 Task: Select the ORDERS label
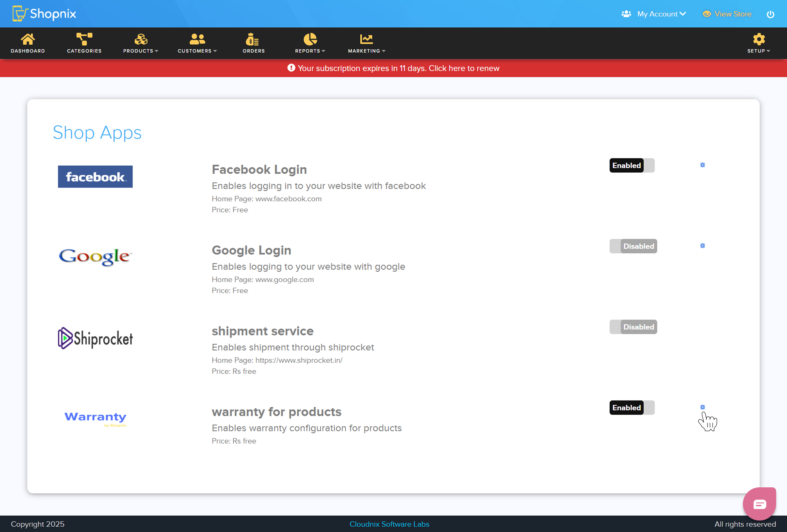click(x=254, y=51)
